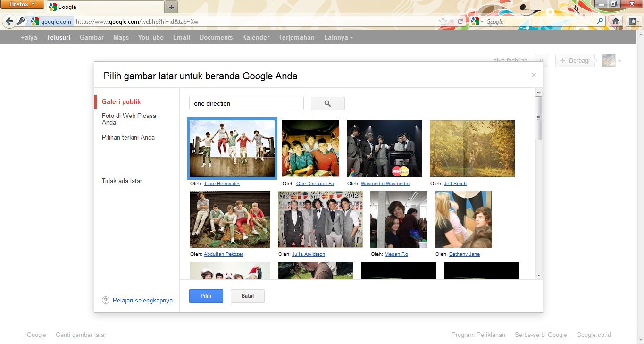Select the thumbnail by One Direction Fa...
Screen dimensions: 644x344
(x=310, y=149)
